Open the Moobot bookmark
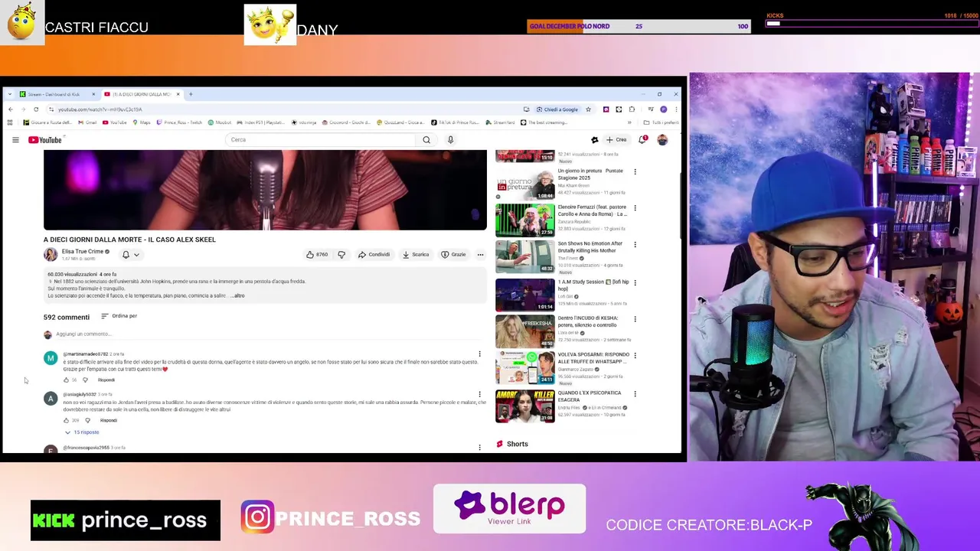980x551 pixels. coord(220,122)
